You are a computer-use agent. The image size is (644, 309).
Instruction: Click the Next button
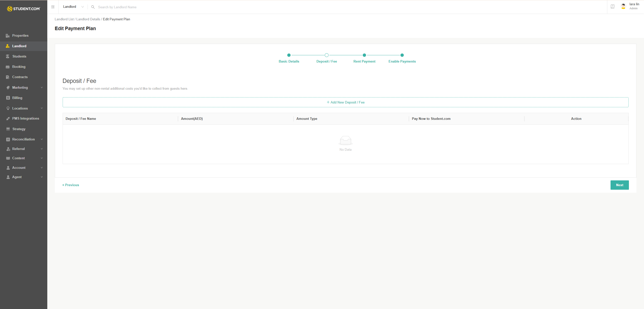(x=619, y=185)
